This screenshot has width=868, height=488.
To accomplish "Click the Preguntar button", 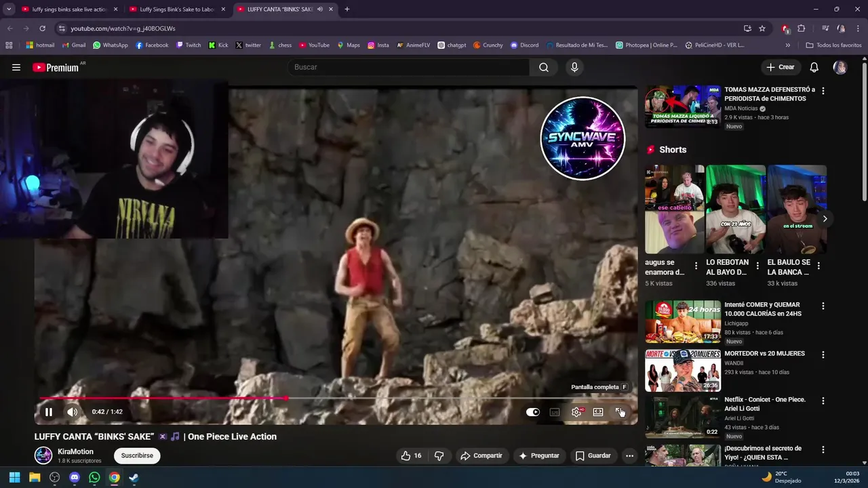I will pyautogui.click(x=539, y=455).
